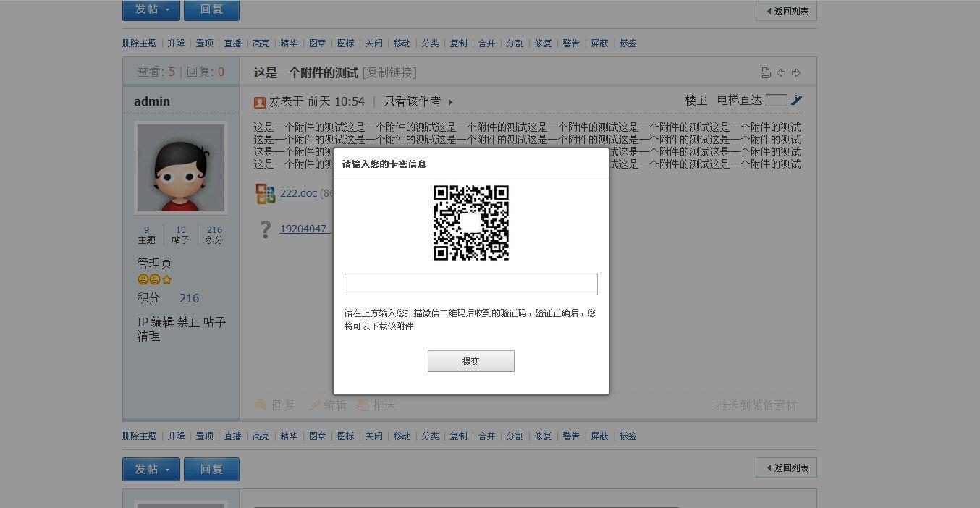Choose 直播 in top moderation bar
The height and width of the screenshot is (508, 980).
click(232, 43)
